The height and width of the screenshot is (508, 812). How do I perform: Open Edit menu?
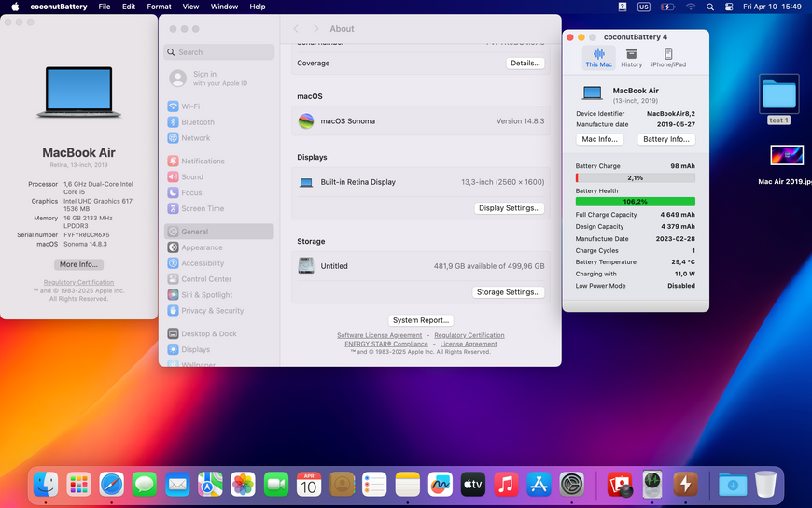[129, 7]
